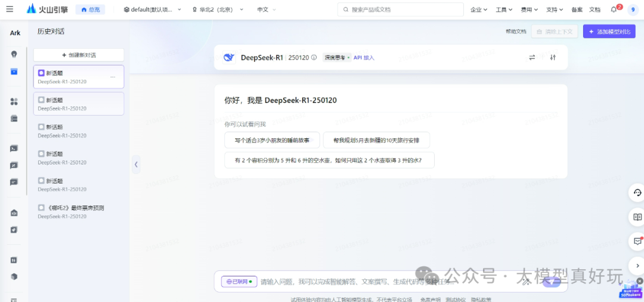644x302 pixels.
Task: Click the switch model arrows icon
Action: tap(532, 57)
